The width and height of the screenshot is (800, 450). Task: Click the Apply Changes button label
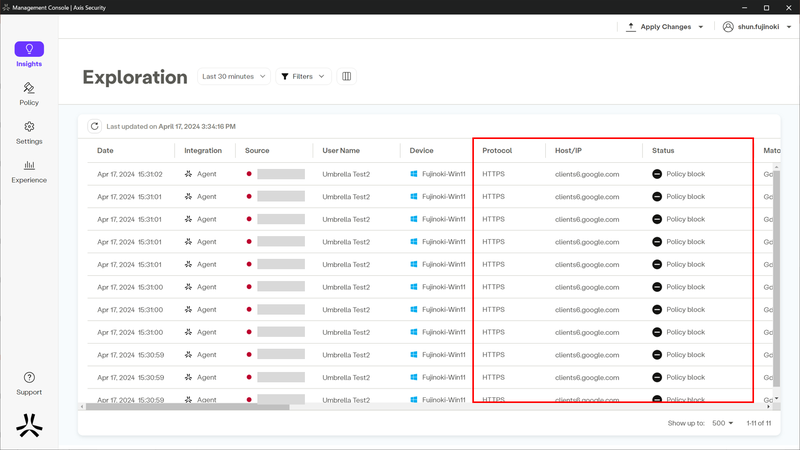[666, 27]
